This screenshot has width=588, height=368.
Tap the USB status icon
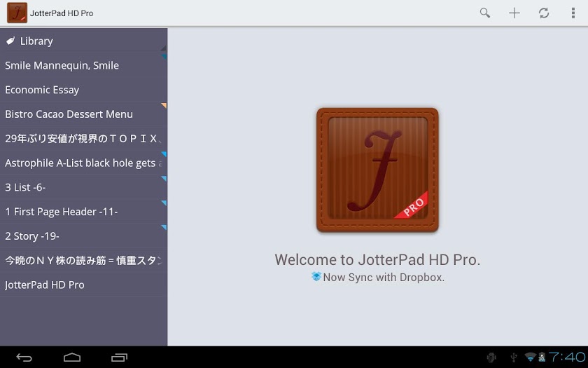[514, 357]
